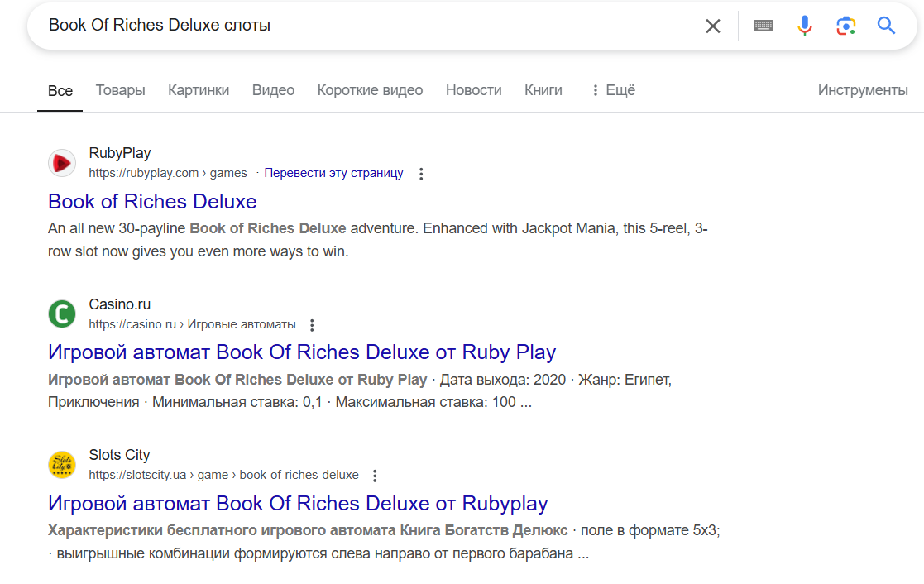Click the snippet starting Характеристики бесплатного

coord(384,542)
